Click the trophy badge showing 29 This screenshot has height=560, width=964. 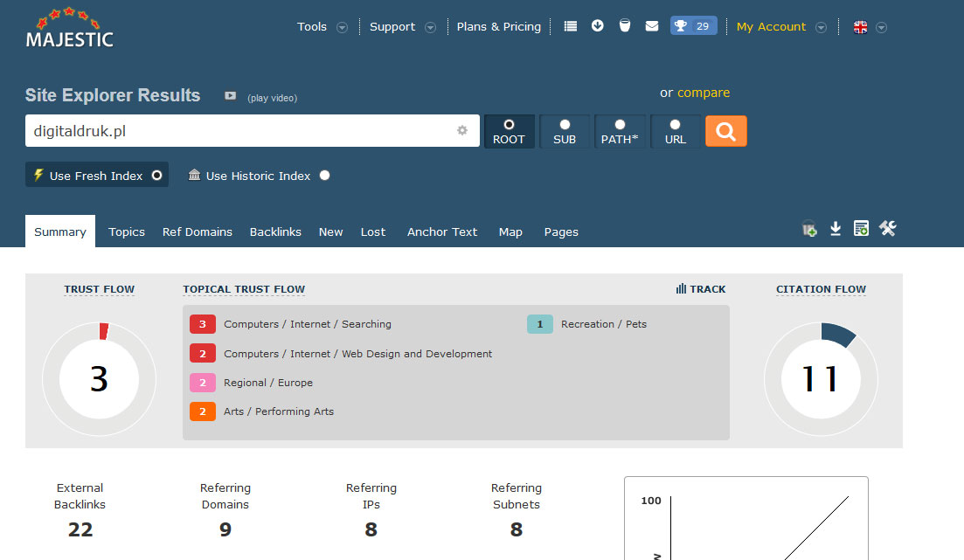click(693, 26)
